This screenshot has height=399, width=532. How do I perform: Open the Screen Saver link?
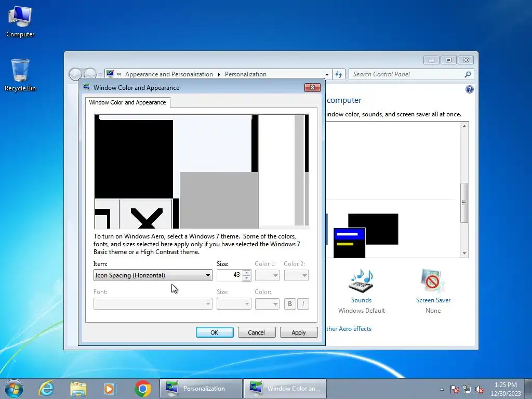click(433, 300)
